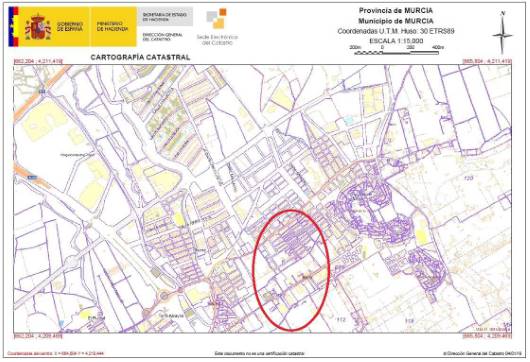
Task: Click the Coordenadas U.T.M. Huso 30 ETRS89 line
Action: pos(396,31)
